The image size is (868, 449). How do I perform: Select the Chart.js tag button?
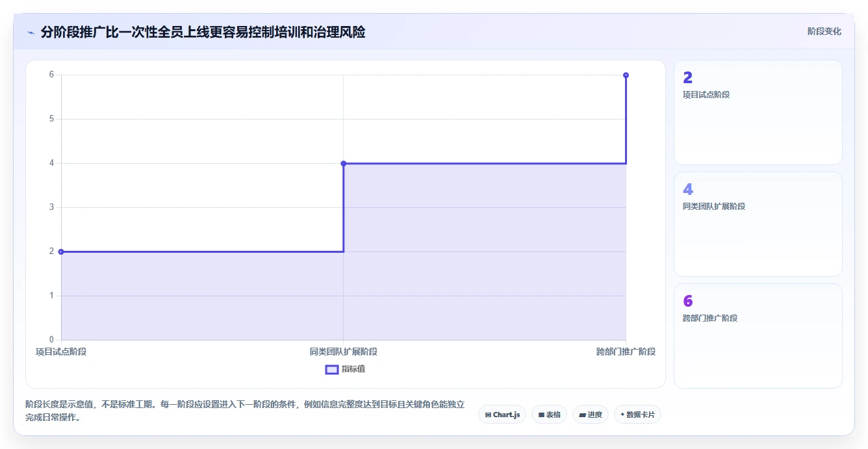[x=502, y=415]
